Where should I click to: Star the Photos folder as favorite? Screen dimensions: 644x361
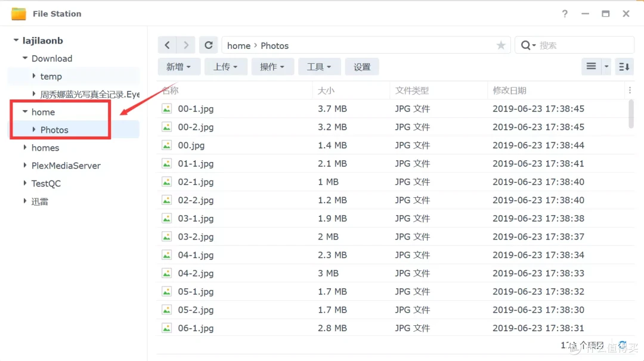click(x=501, y=45)
